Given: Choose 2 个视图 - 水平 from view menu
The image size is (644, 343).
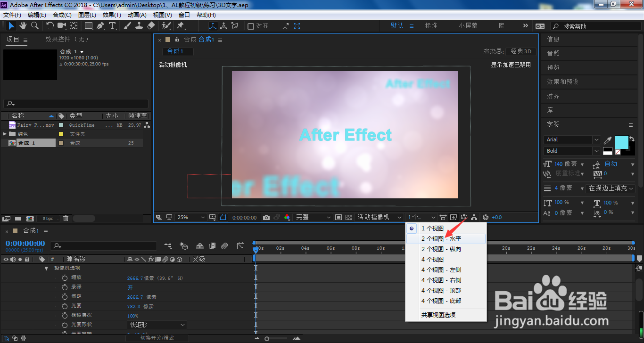Looking at the screenshot, I should click(x=446, y=239).
